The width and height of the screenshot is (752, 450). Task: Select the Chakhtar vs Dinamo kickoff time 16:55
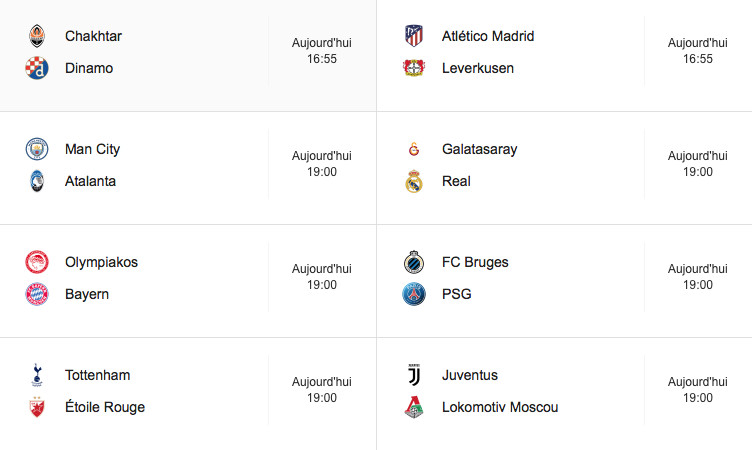pos(322,59)
